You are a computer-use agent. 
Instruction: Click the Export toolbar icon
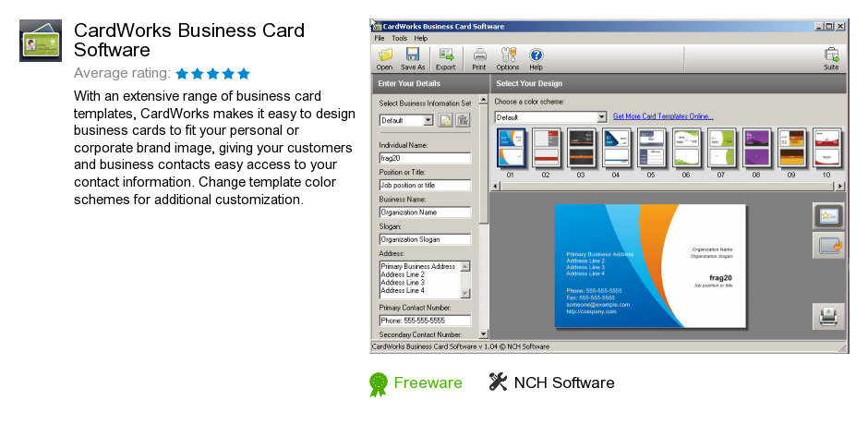[446, 55]
